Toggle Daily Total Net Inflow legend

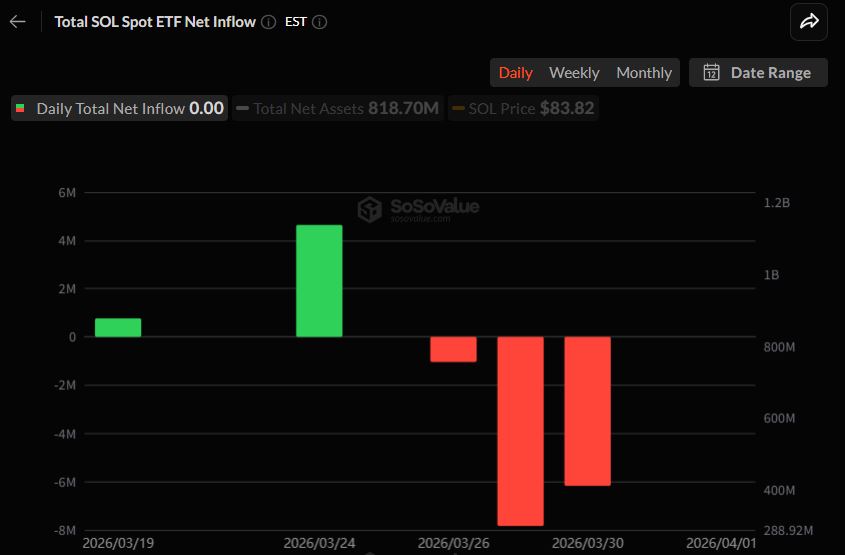[x=120, y=108]
